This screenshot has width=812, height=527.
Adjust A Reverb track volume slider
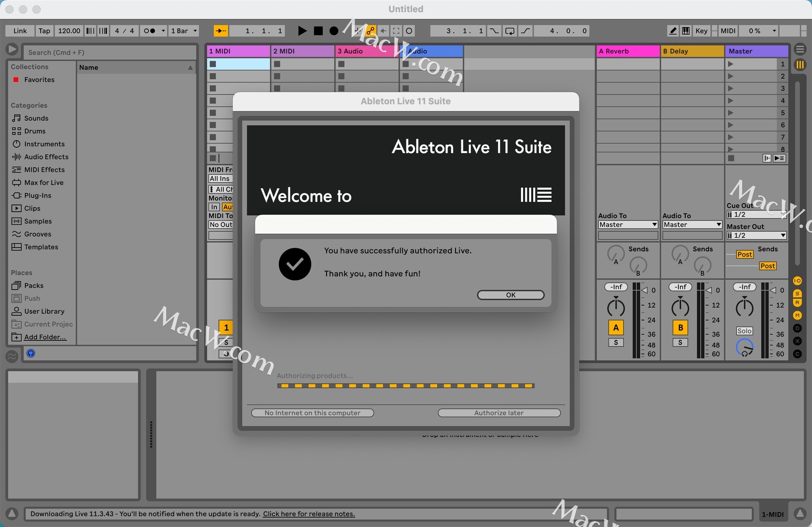coord(645,290)
